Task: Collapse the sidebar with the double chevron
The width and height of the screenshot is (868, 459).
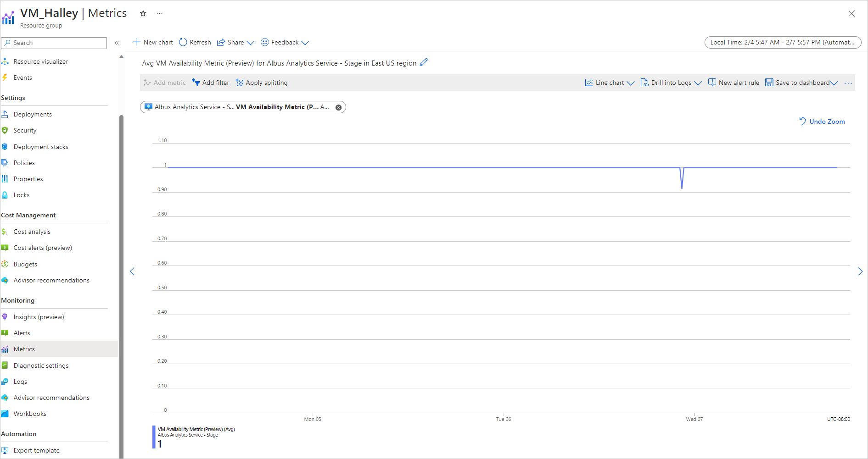Action: click(x=117, y=43)
